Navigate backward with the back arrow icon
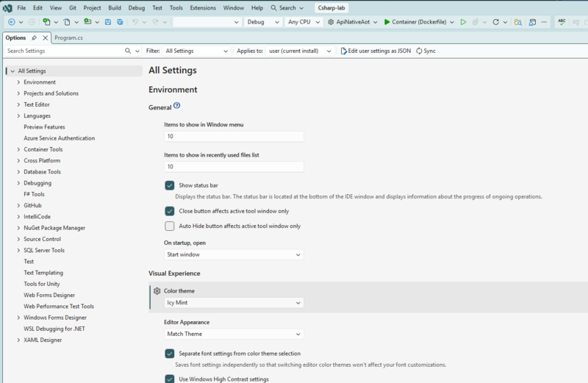 pyautogui.click(x=12, y=22)
